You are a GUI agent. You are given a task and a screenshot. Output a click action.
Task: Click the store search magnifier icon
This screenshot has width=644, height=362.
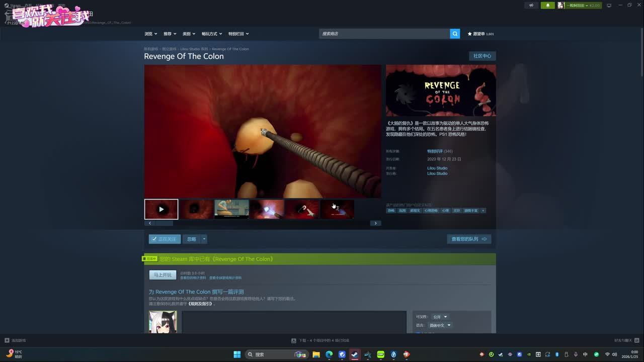pos(455,34)
